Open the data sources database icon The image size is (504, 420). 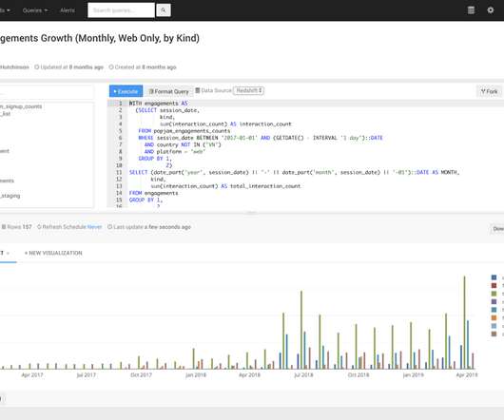pos(471,10)
